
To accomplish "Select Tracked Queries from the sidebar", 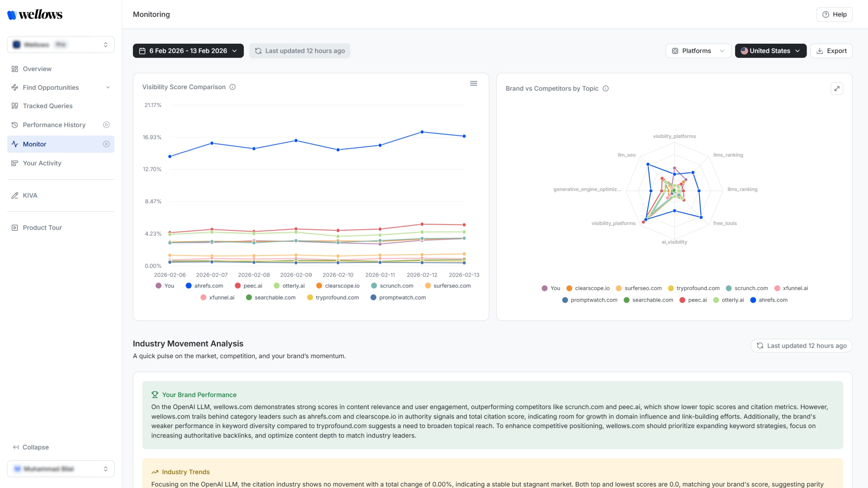I will [47, 106].
